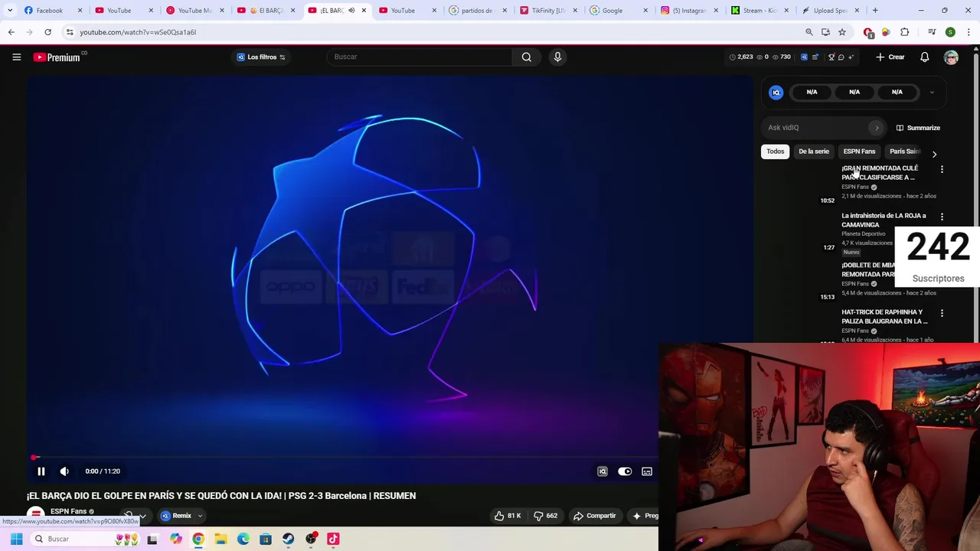Go to YouTube Premium home logo
The width and height of the screenshot is (980, 551).
(58, 57)
